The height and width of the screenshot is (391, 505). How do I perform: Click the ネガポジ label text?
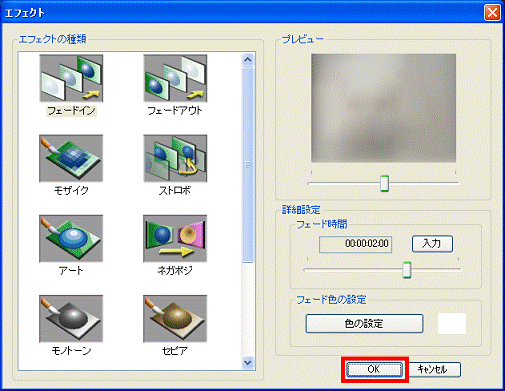click(x=175, y=271)
